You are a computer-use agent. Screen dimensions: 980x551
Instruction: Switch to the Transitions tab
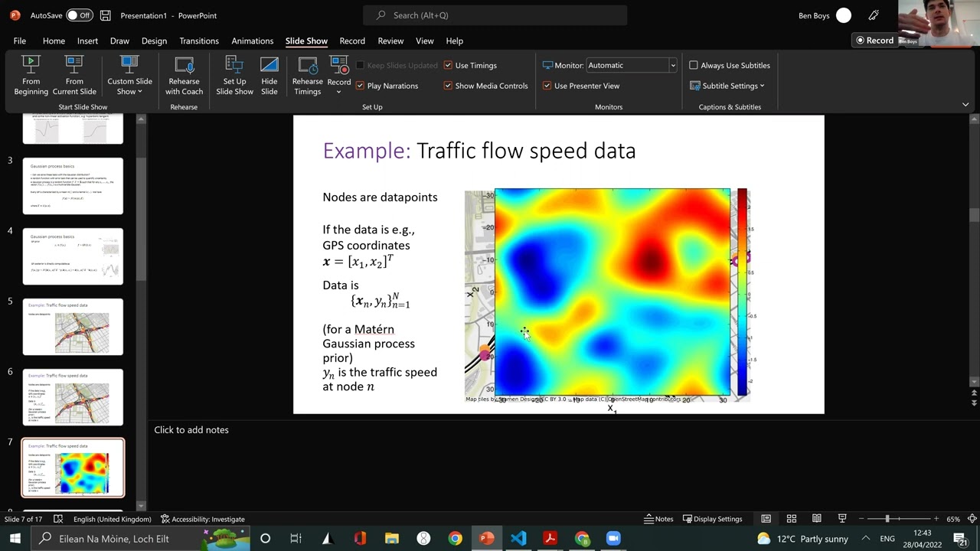coord(199,41)
